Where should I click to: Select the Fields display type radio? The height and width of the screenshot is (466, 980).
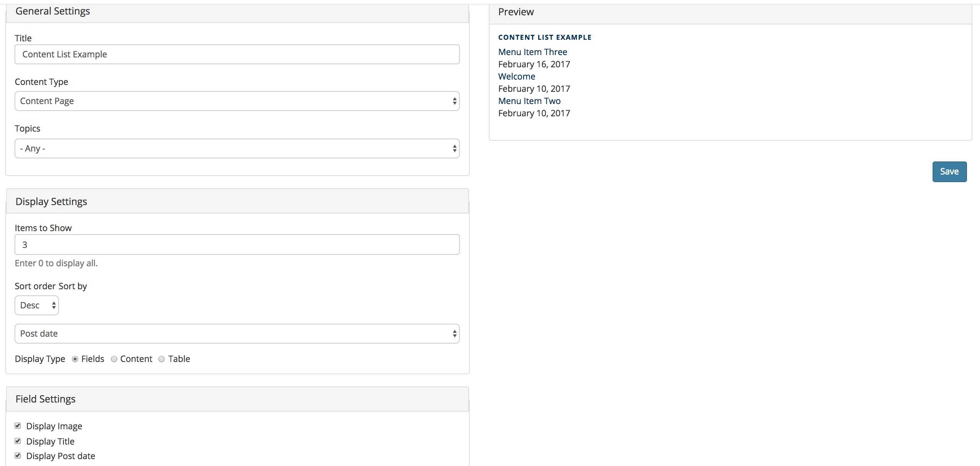click(x=75, y=359)
